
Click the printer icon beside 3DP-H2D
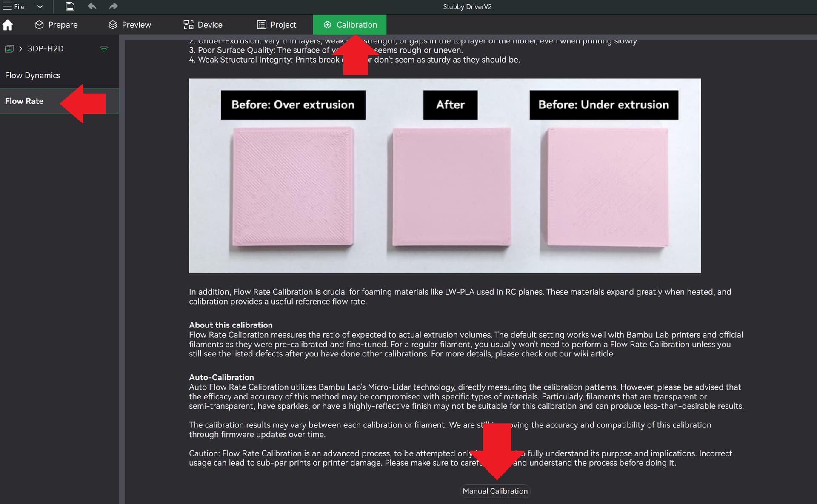(x=9, y=48)
